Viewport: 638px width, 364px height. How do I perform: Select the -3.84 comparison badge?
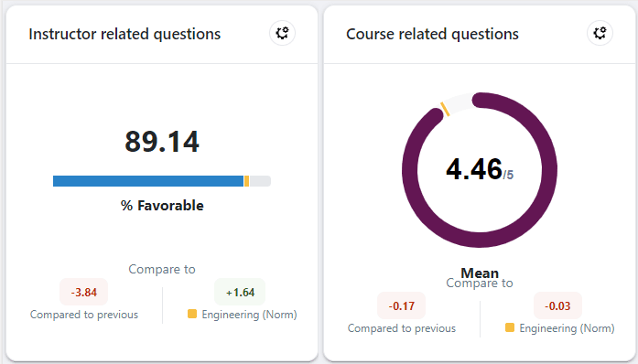pos(84,292)
